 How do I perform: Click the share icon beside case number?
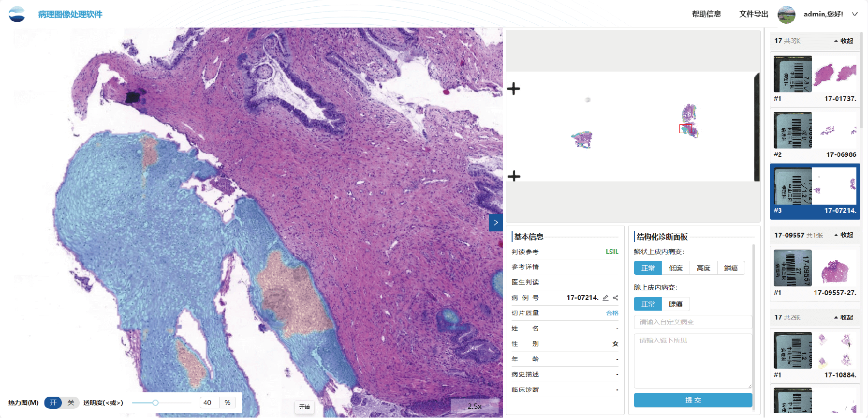coord(616,298)
